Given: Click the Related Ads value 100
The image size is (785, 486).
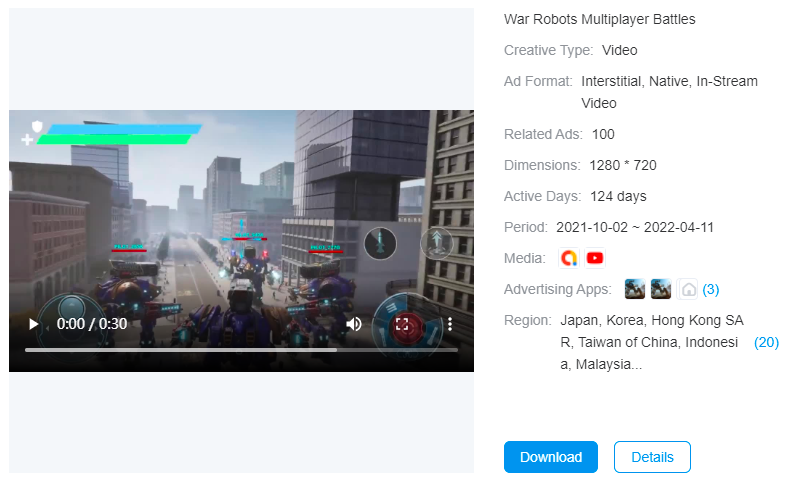Looking at the screenshot, I should click(x=603, y=134).
